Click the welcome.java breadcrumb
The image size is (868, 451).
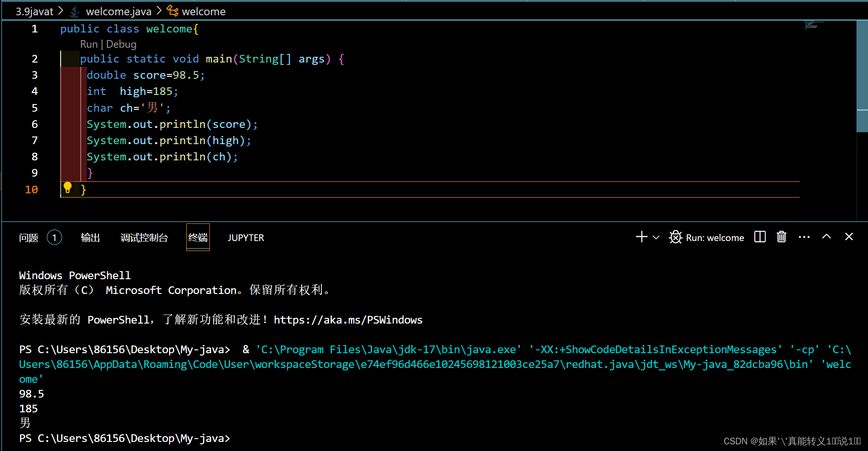[x=118, y=11]
